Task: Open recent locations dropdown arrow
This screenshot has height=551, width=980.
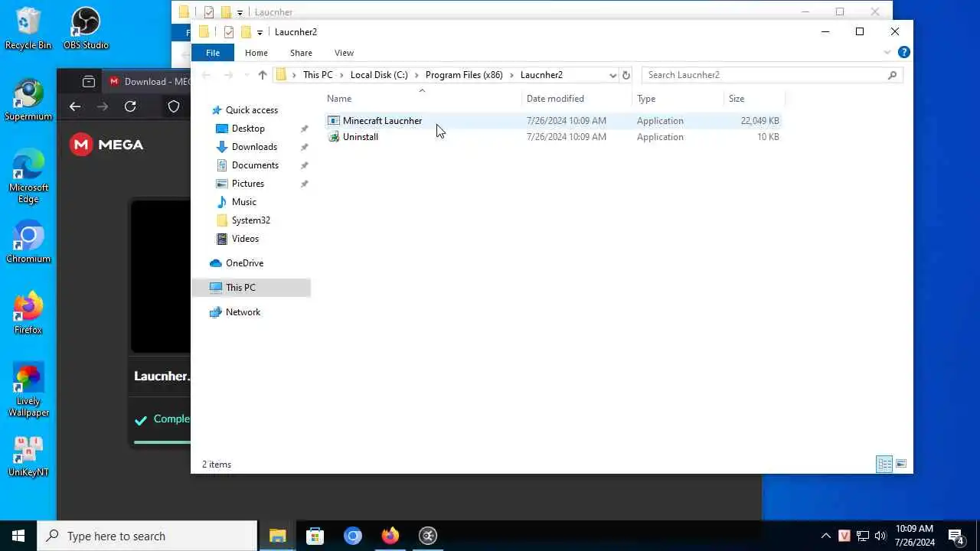Action: tap(246, 75)
